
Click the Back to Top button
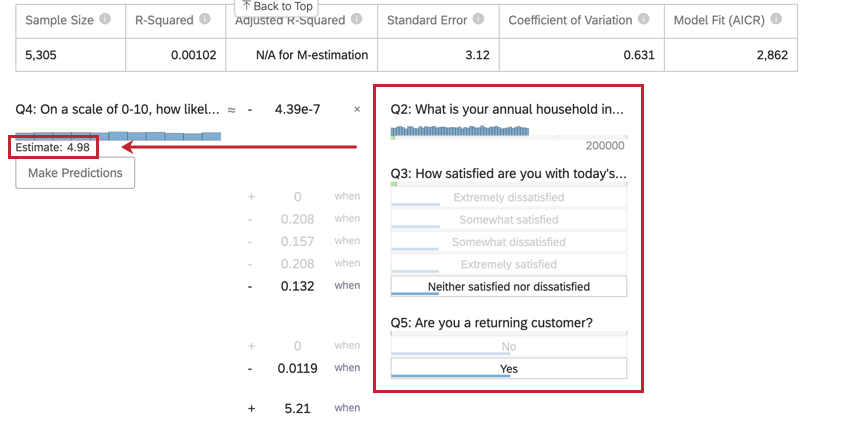pos(276,7)
